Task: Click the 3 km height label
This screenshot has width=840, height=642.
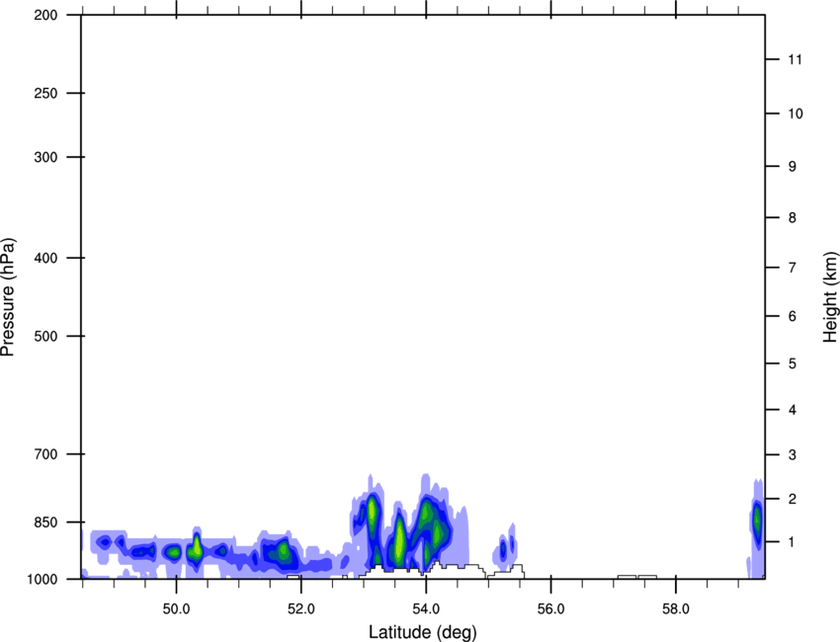Action: [793, 455]
